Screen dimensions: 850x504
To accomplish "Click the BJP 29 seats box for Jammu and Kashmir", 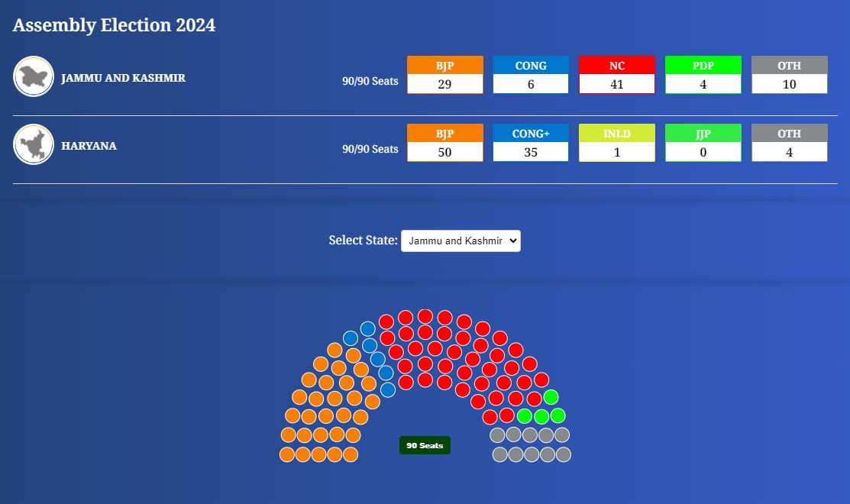I will click(x=445, y=75).
